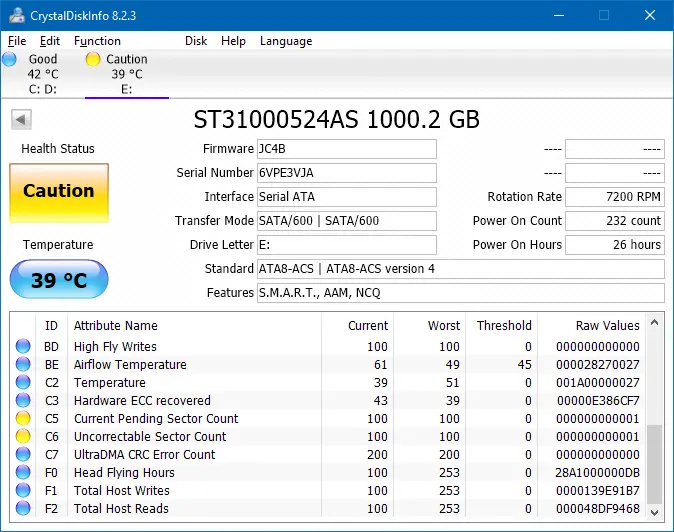The width and height of the screenshot is (674, 532).
Task: Click blue dot for Total Host Reads
Action: pos(23,508)
